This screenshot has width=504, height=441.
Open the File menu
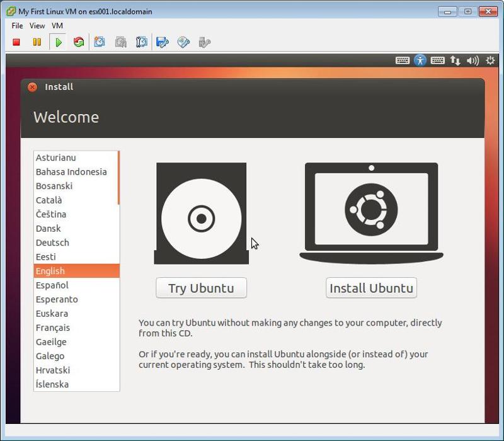pos(17,26)
